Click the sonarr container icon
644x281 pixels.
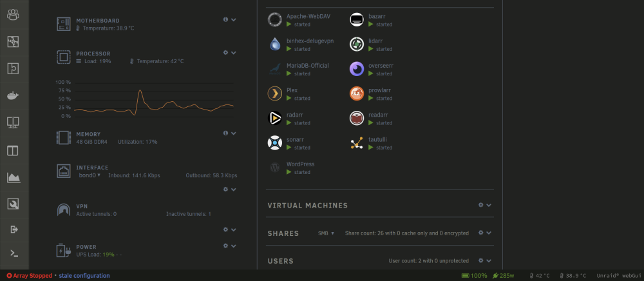[274, 143]
